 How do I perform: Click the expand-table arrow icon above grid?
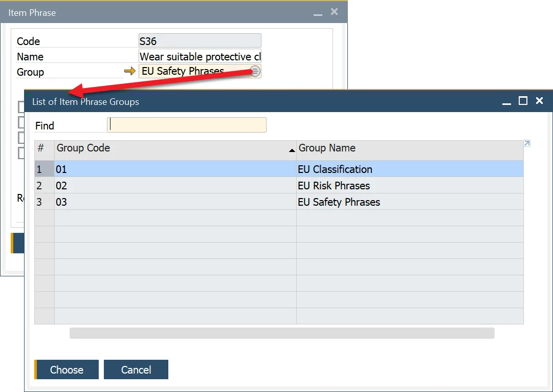point(527,144)
